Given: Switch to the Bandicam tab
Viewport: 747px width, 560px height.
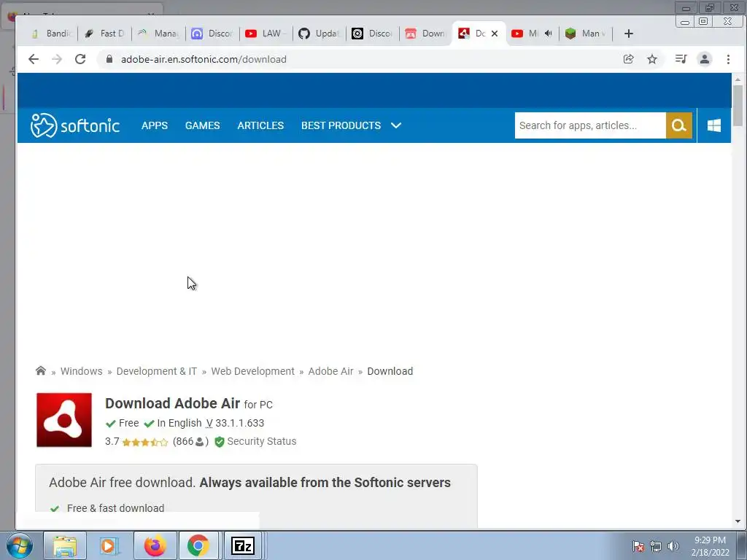Looking at the screenshot, I should point(50,34).
